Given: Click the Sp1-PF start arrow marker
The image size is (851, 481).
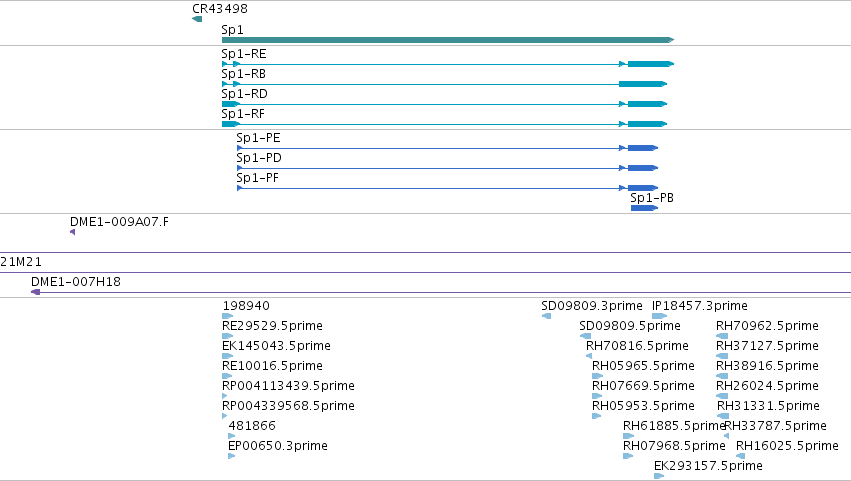Looking at the screenshot, I should click(x=240, y=188).
